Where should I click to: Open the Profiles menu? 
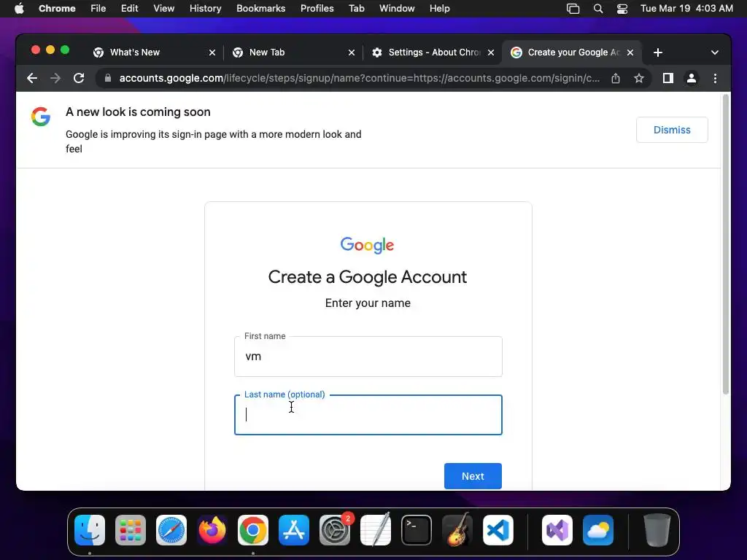pyautogui.click(x=317, y=9)
